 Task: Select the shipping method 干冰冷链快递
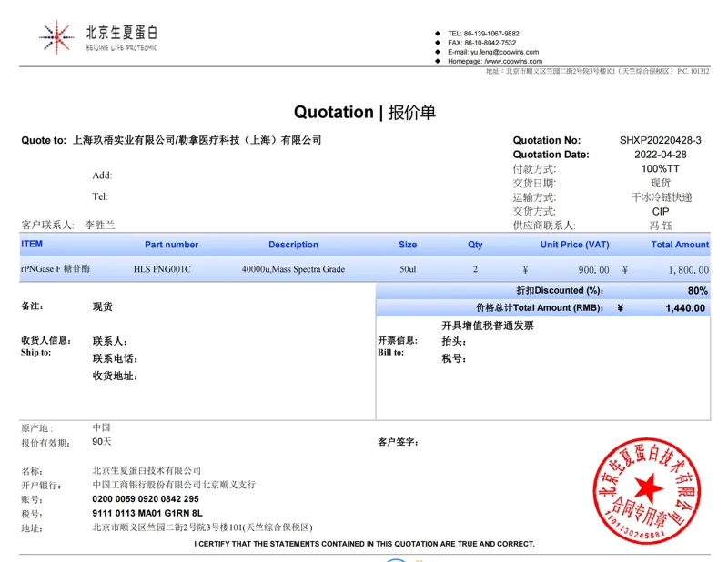click(662, 197)
